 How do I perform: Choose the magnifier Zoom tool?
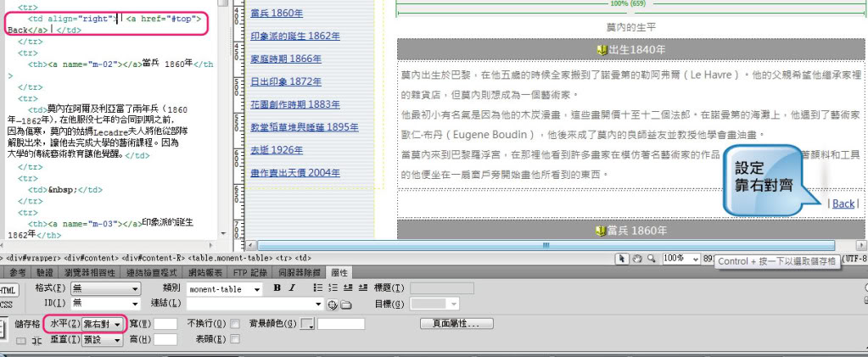[650, 258]
